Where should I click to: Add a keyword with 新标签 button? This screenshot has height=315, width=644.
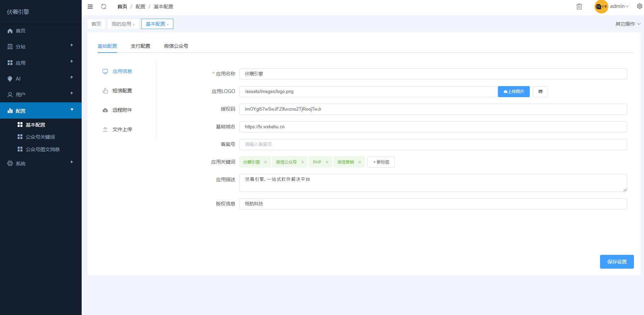[381, 162]
